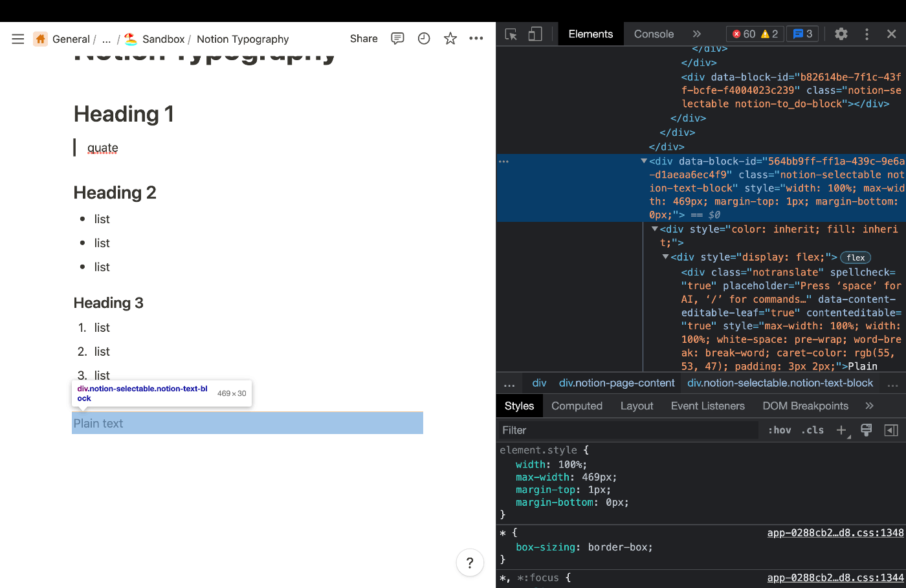This screenshot has width=906, height=588.
Task: Select the Event Listeners tab
Action: tap(708, 406)
